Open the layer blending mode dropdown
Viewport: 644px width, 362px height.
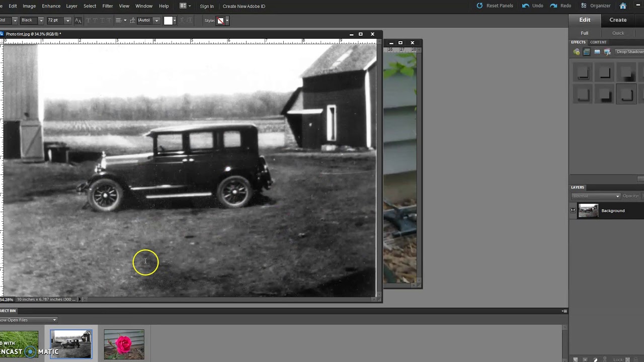(x=596, y=196)
